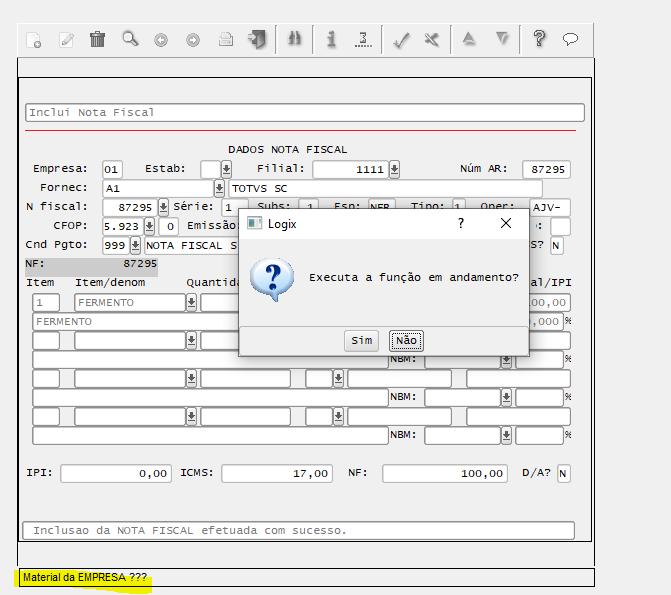Click the success message Inclusao da NOTA FISCAL
The width and height of the screenshot is (671, 595).
[298, 530]
